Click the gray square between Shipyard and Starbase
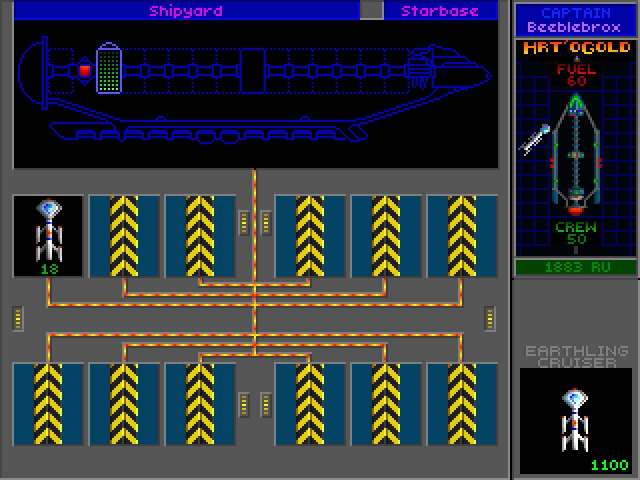 tap(371, 11)
